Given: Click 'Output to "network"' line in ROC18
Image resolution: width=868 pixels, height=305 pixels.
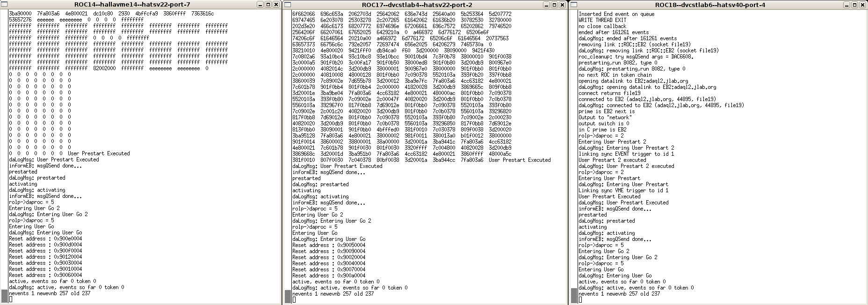Looking at the screenshot, I should point(605,117).
